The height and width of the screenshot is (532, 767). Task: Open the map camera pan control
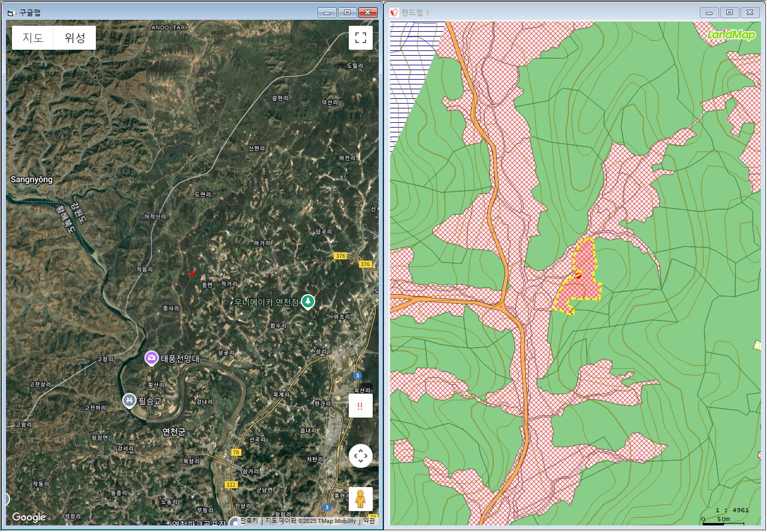(360, 457)
